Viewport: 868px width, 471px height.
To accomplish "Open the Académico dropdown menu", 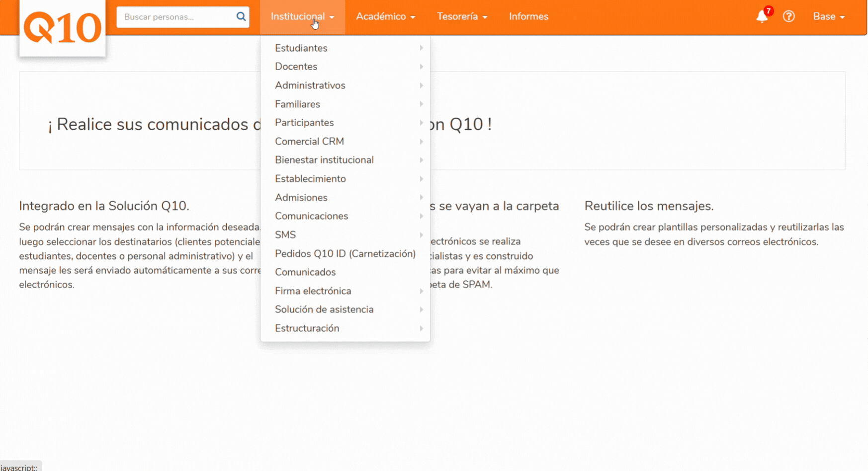I will click(x=385, y=17).
